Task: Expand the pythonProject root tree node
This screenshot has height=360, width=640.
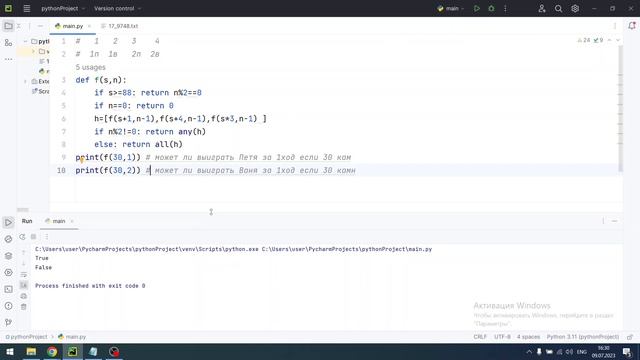Action: pyautogui.click(x=25, y=41)
